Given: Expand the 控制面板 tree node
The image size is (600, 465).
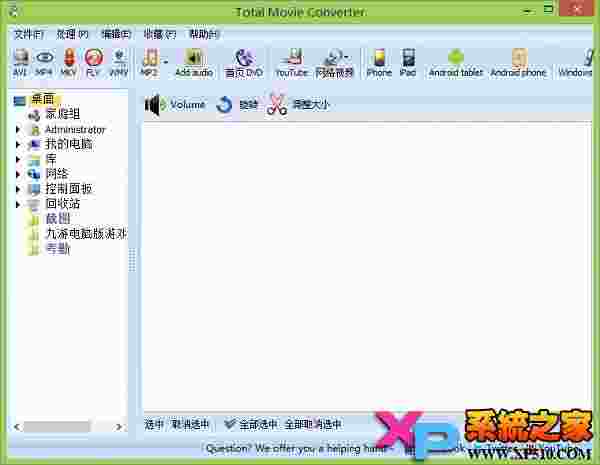Looking at the screenshot, I should click(18, 189).
